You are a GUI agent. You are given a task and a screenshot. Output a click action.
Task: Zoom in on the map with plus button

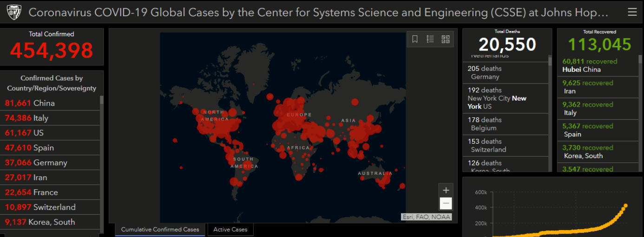[446, 190]
